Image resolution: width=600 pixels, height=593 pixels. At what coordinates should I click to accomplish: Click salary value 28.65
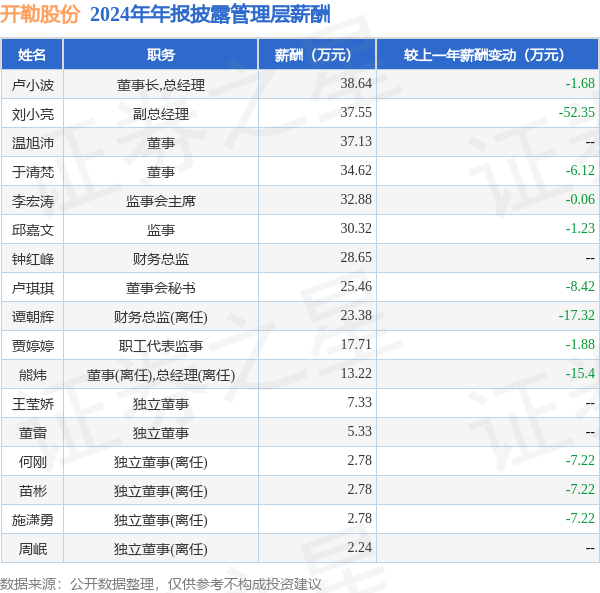tap(356, 257)
